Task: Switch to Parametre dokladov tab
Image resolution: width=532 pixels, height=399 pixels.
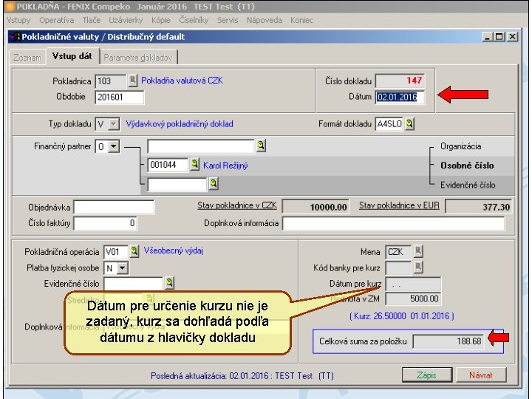Action: (138, 58)
